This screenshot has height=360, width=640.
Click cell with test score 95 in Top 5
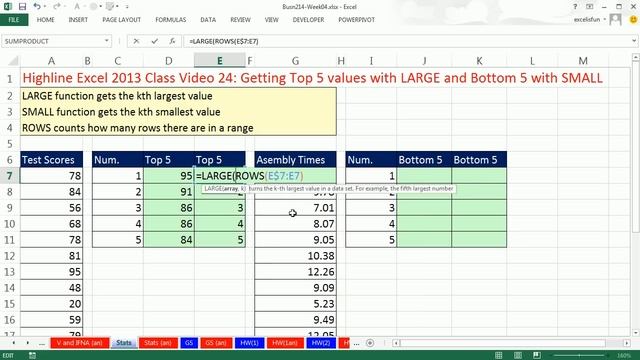tap(169, 176)
